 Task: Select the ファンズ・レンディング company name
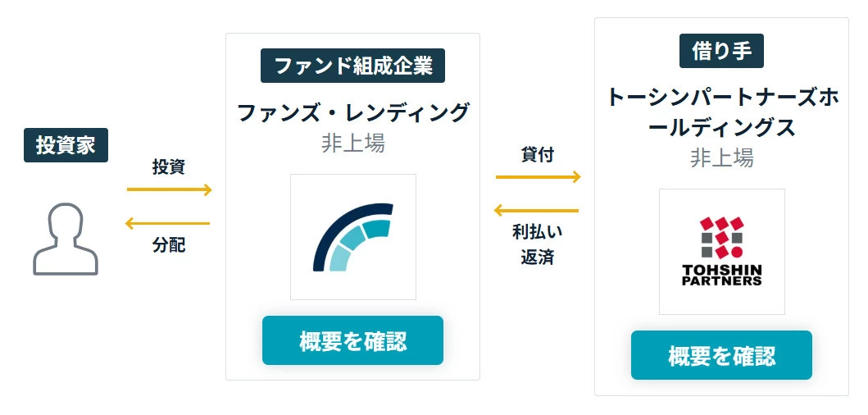(352, 112)
